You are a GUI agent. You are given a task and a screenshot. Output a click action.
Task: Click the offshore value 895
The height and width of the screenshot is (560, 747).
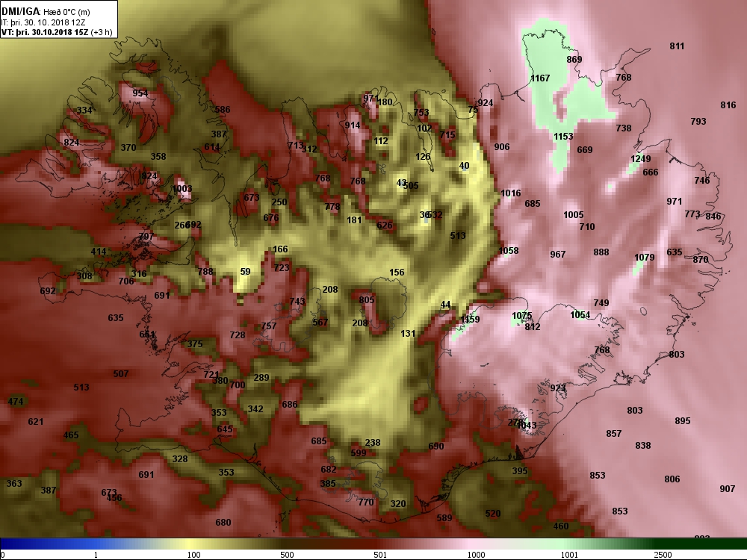(x=683, y=421)
